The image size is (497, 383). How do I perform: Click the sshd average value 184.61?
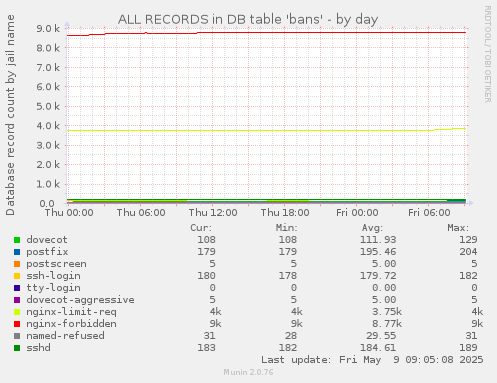[x=378, y=348]
